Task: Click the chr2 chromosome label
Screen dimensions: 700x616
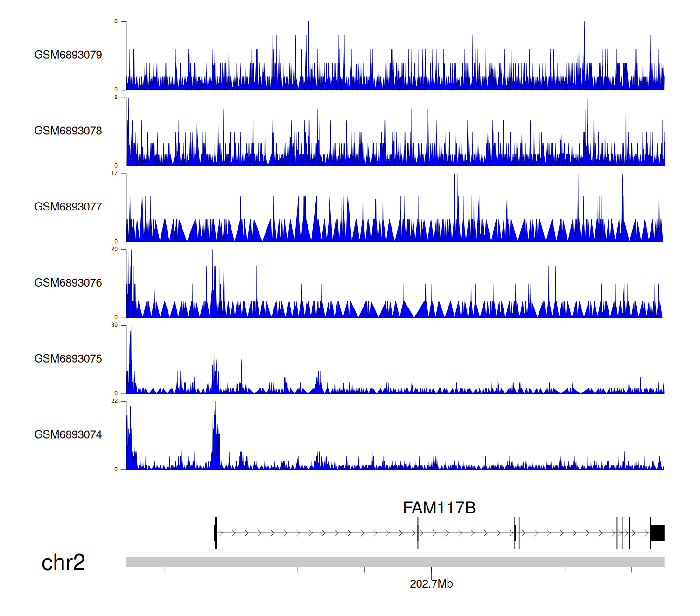Action: click(x=63, y=562)
